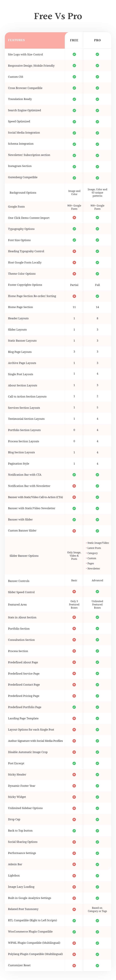The width and height of the screenshot is (116, 980).
Task: Click the Pro column check for Custom CSS
Action: point(97,77)
